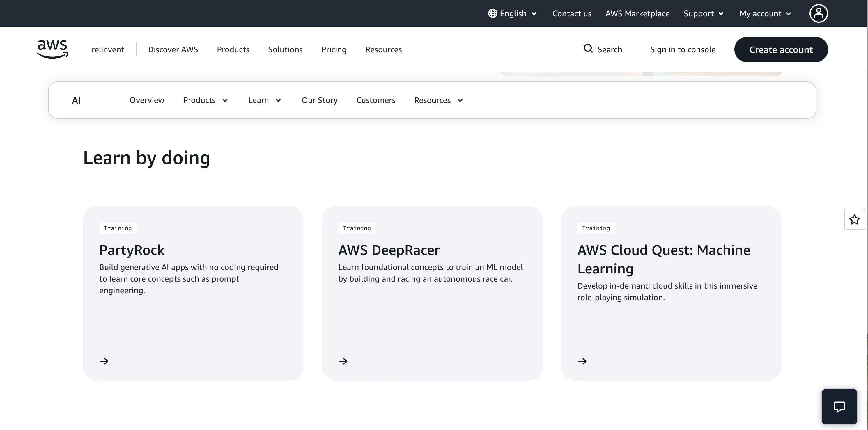
Task: Expand the Learn dropdown
Action: [x=265, y=100]
